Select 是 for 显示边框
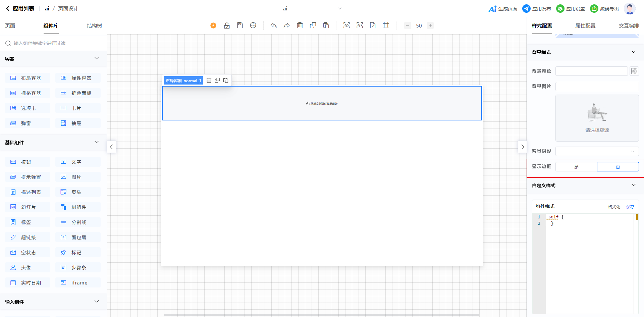 click(x=576, y=167)
